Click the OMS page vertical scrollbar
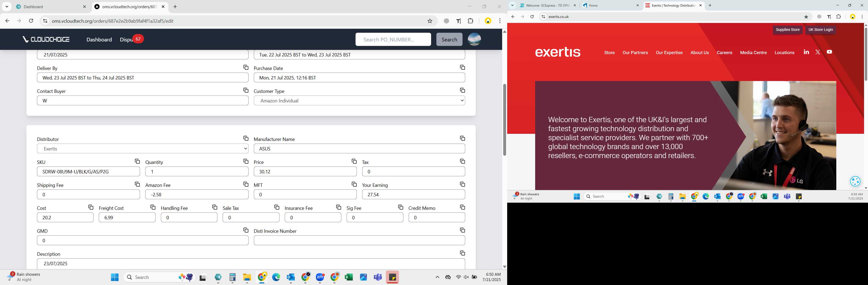868x285 pixels. tap(505, 120)
